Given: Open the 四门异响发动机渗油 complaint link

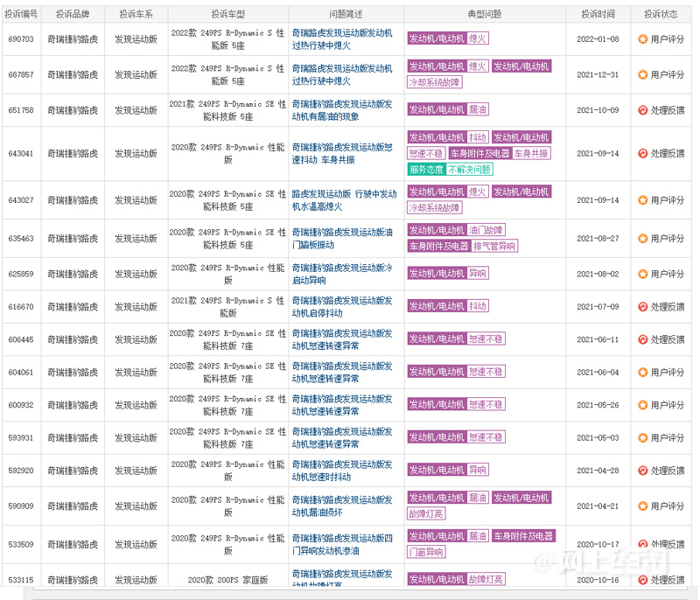Looking at the screenshot, I should point(342,544).
